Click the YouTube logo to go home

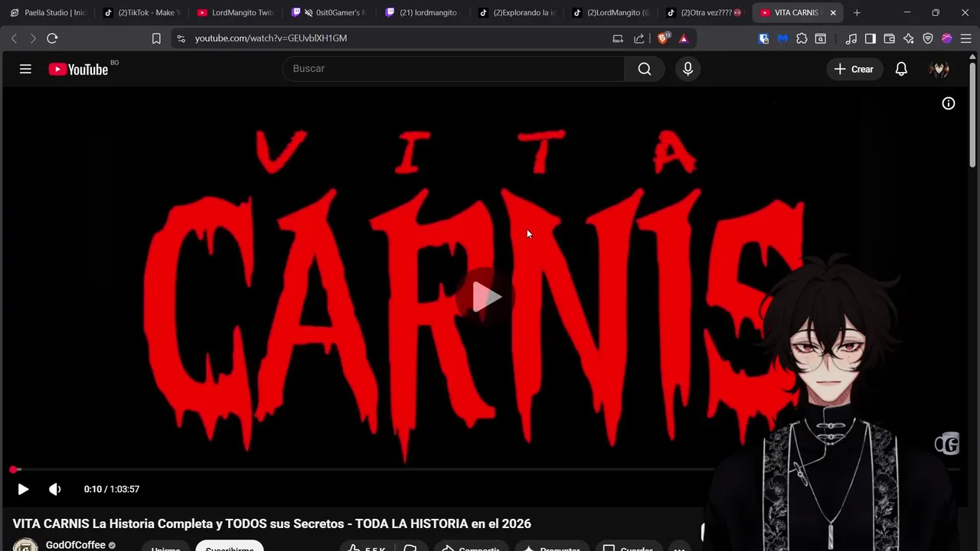[x=78, y=69]
